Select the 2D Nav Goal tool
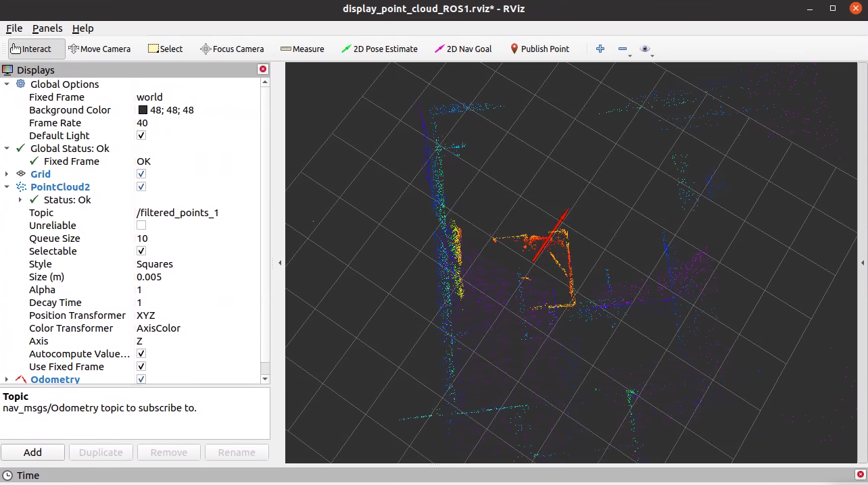Viewport: 868px width, 485px height. (464, 49)
